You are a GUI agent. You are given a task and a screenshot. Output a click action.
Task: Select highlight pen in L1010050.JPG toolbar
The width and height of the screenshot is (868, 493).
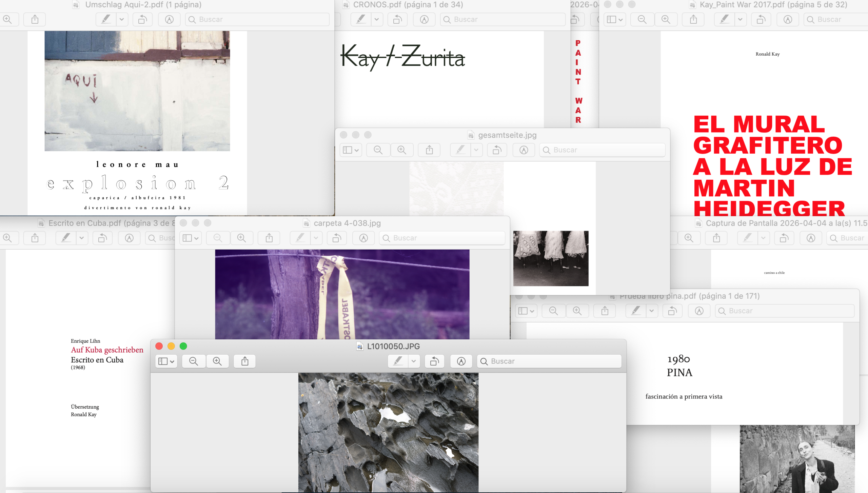click(398, 361)
